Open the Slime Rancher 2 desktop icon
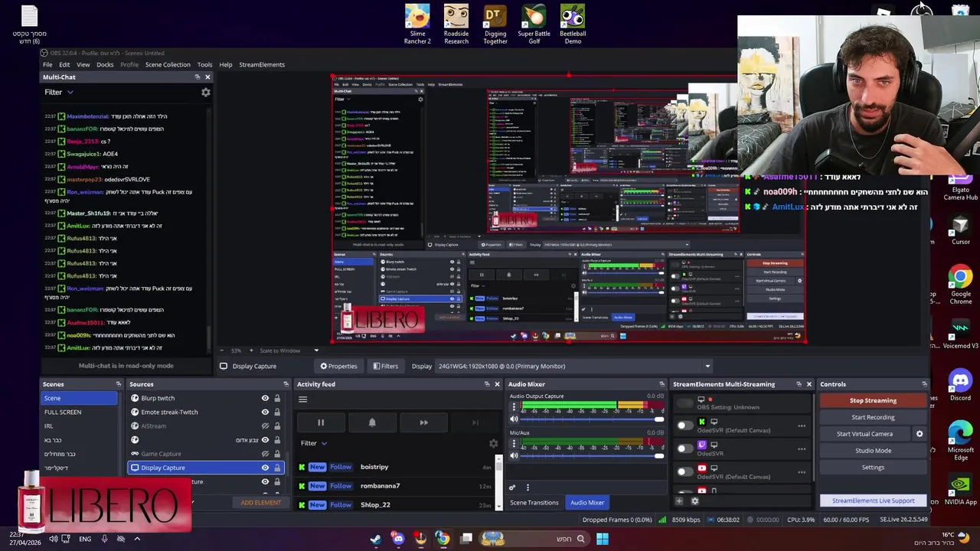Viewport: 980px width, 551px height. pyautogui.click(x=417, y=24)
